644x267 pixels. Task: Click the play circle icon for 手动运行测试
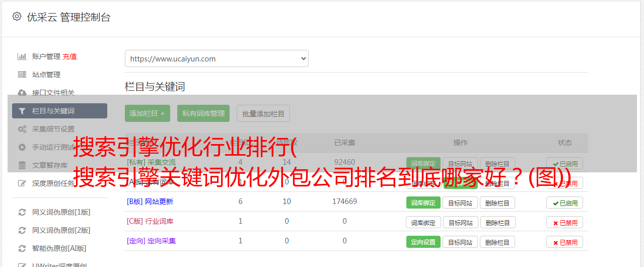[22, 147]
